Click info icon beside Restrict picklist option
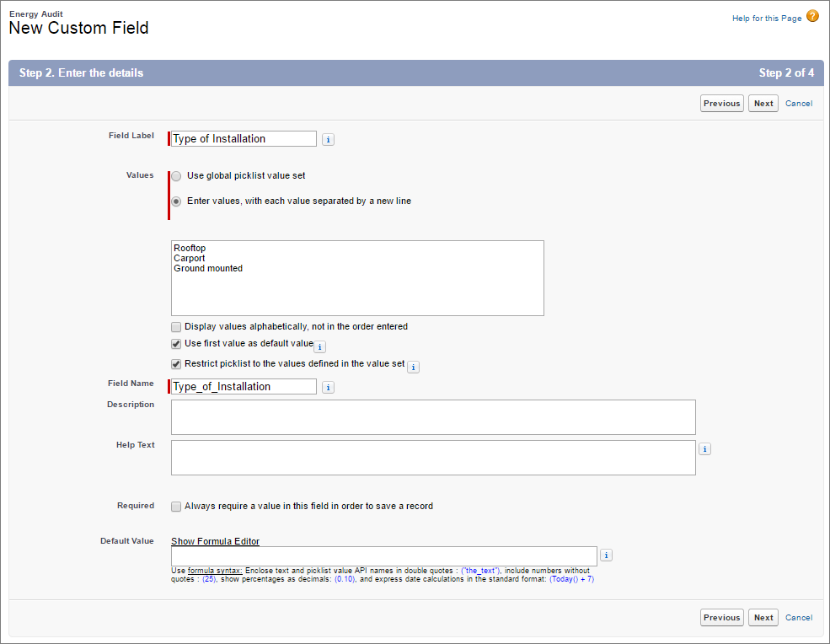830x644 pixels. click(x=414, y=367)
